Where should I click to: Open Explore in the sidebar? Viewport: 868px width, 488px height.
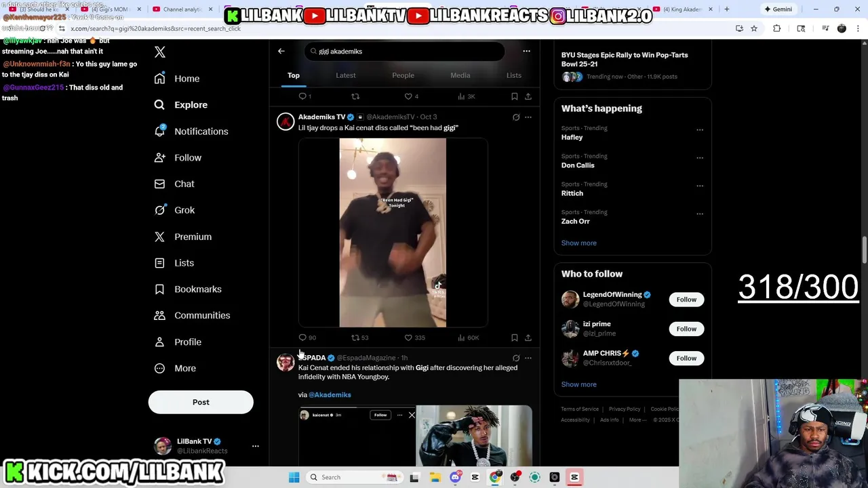[180, 105]
